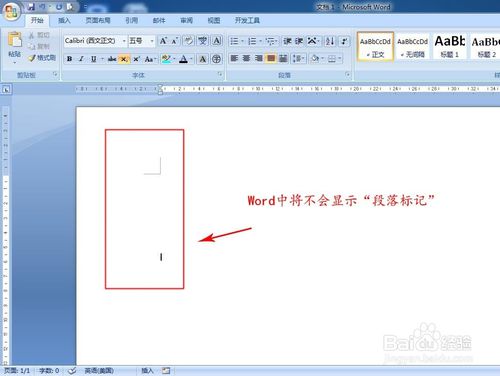Open Review (审阅) tab
The height and width of the screenshot is (376, 500).
187,20
